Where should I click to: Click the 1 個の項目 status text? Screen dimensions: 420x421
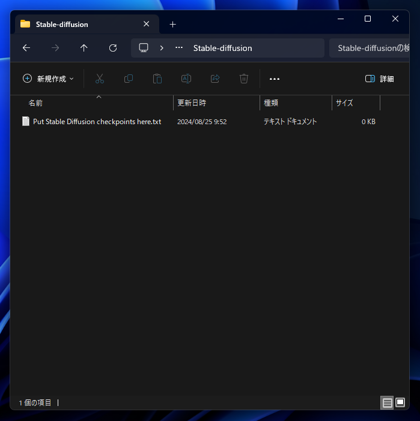pos(35,403)
